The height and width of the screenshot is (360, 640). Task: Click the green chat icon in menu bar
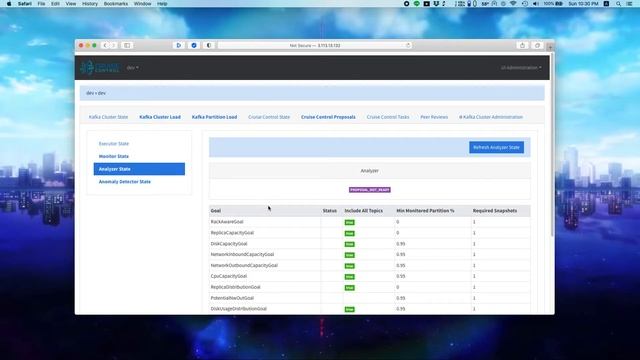pos(416,4)
